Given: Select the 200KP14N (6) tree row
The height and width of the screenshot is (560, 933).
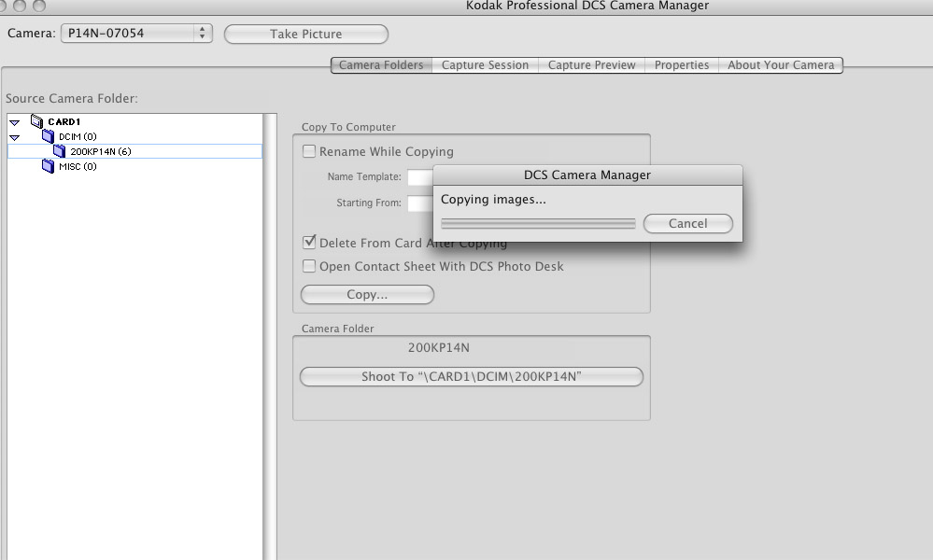Looking at the screenshot, I should [135, 151].
